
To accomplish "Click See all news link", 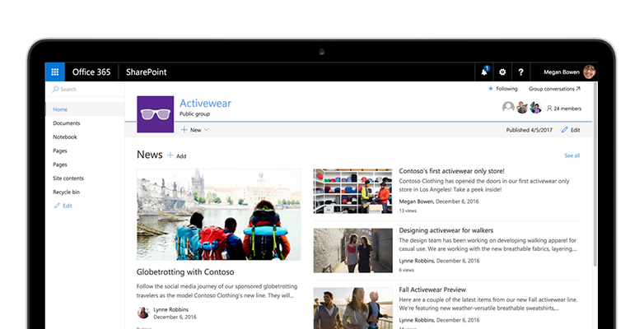I will coord(572,155).
